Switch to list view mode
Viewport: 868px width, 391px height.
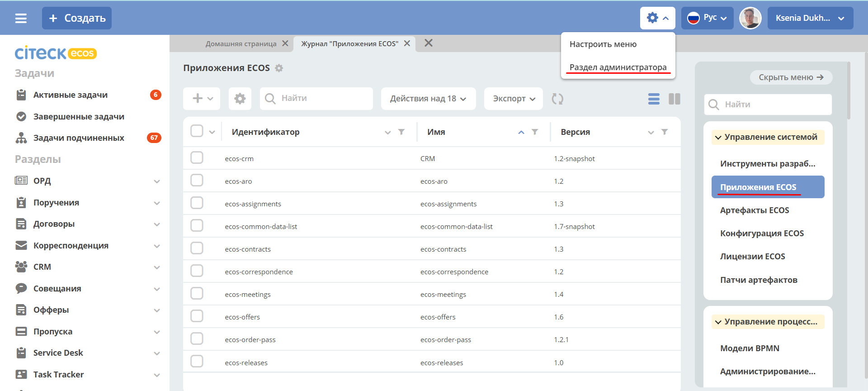click(654, 99)
